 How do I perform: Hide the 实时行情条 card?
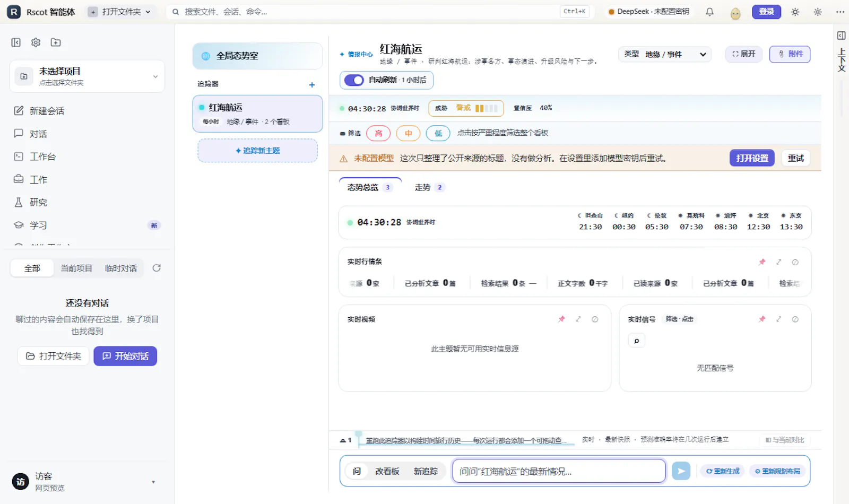[x=795, y=262]
